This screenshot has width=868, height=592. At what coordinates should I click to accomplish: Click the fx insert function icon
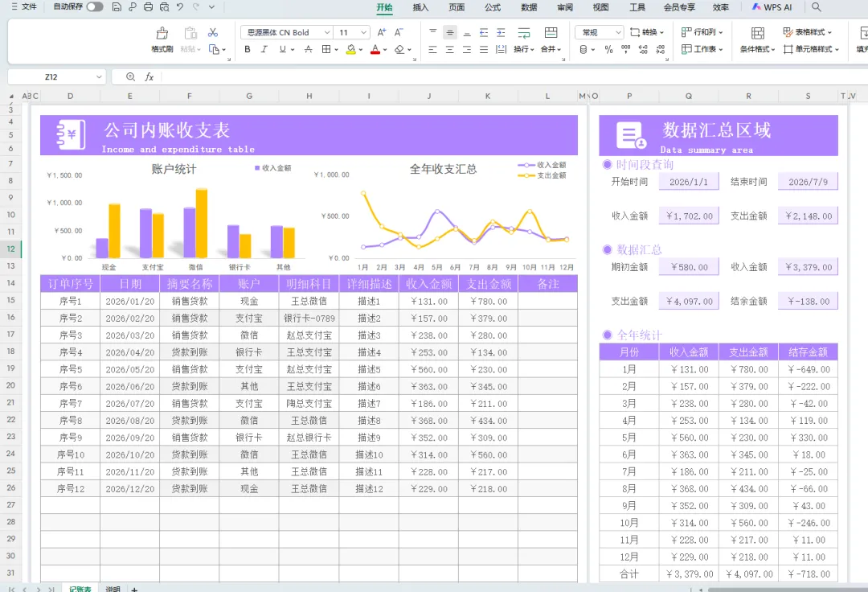(x=149, y=77)
